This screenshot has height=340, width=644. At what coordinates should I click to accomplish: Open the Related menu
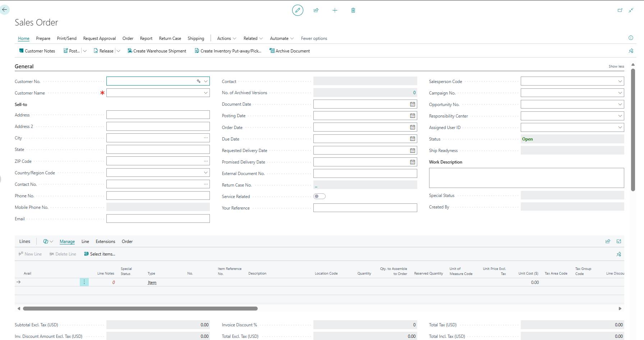[253, 38]
